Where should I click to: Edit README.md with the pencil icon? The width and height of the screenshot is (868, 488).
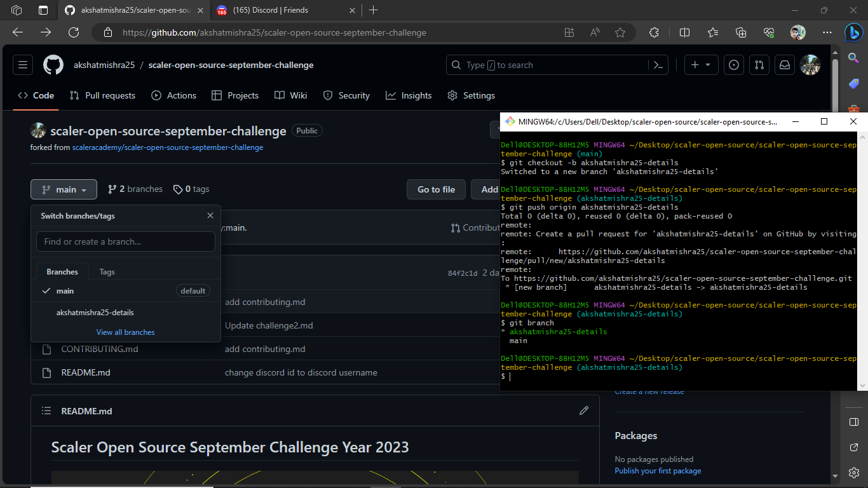584,410
